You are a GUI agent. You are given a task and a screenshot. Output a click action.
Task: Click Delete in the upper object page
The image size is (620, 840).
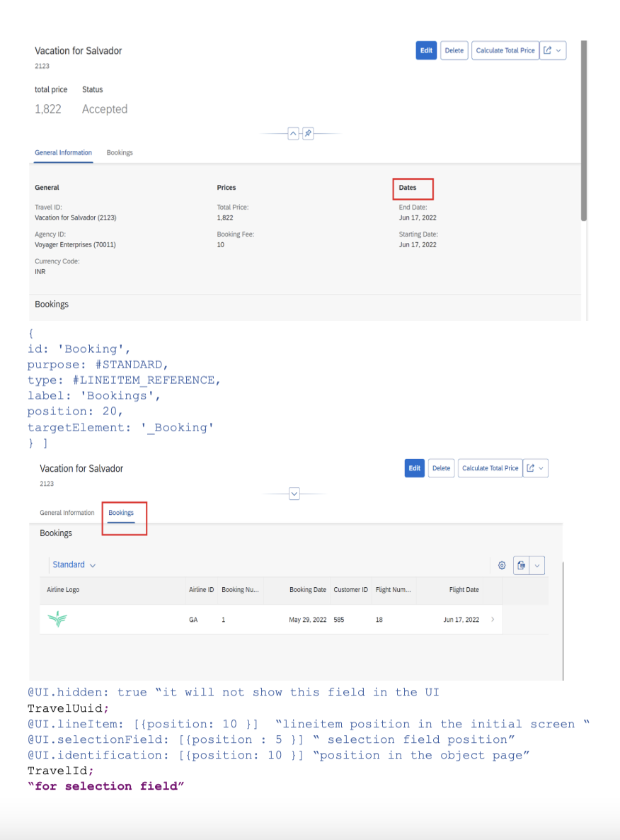(454, 50)
